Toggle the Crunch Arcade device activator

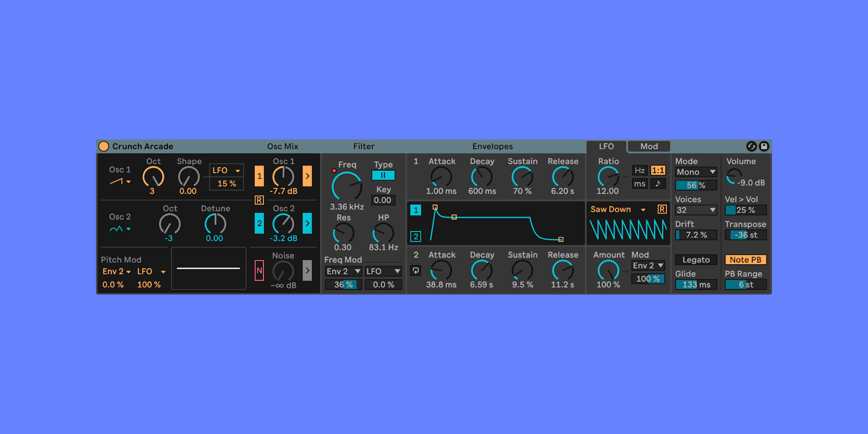click(x=104, y=146)
